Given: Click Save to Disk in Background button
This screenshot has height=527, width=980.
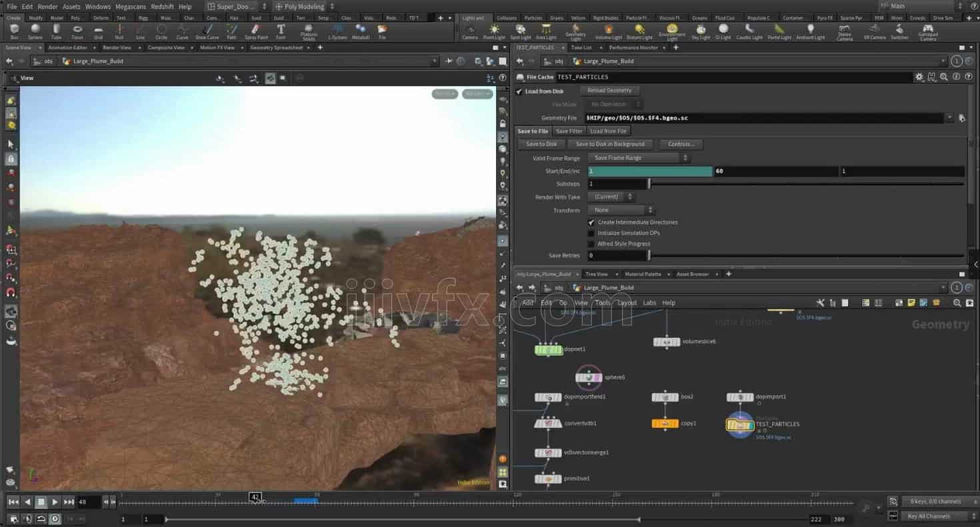Looking at the screenshot, I should pos(610,144).
